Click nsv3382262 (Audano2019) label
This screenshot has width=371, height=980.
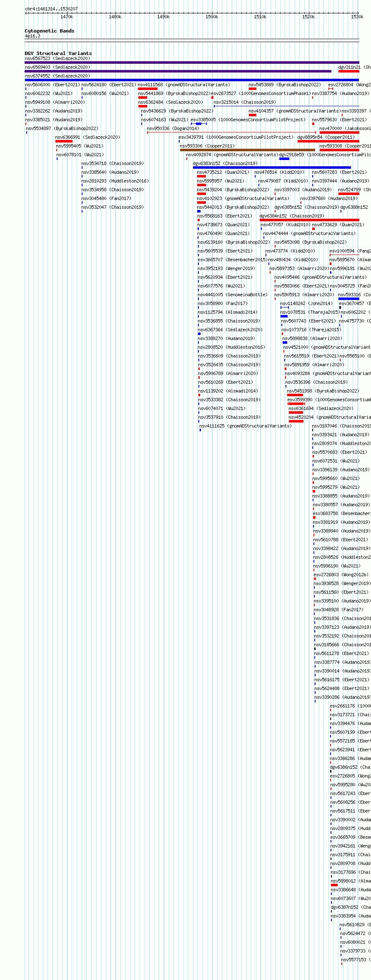[54, 111]
